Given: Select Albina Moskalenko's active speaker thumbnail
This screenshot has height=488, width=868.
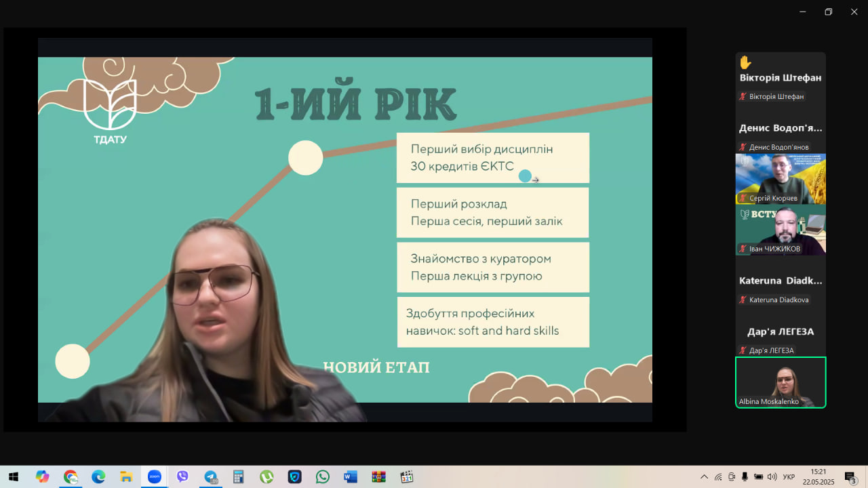Looking at the screenshot, I should (781, 382).
